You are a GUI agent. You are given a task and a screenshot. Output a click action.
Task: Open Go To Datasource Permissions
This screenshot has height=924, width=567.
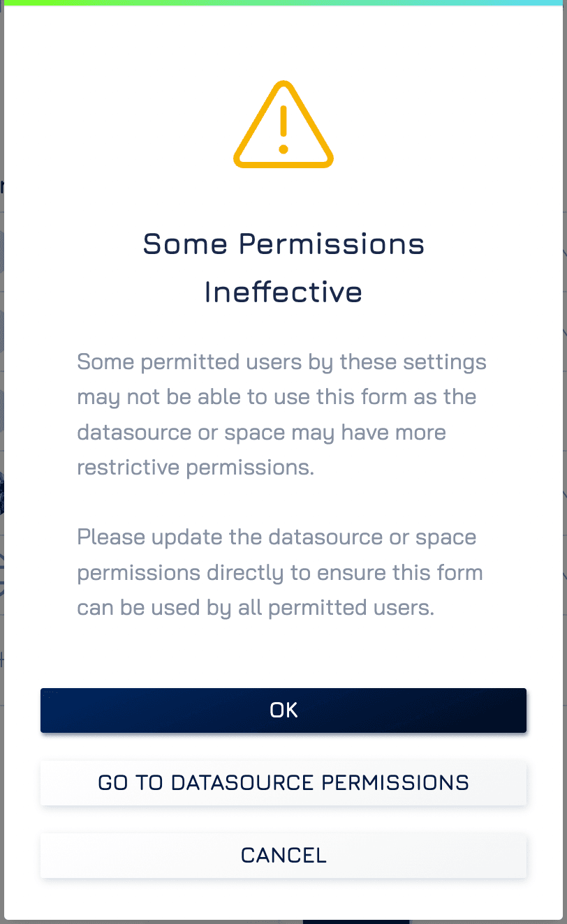(283, 782)
